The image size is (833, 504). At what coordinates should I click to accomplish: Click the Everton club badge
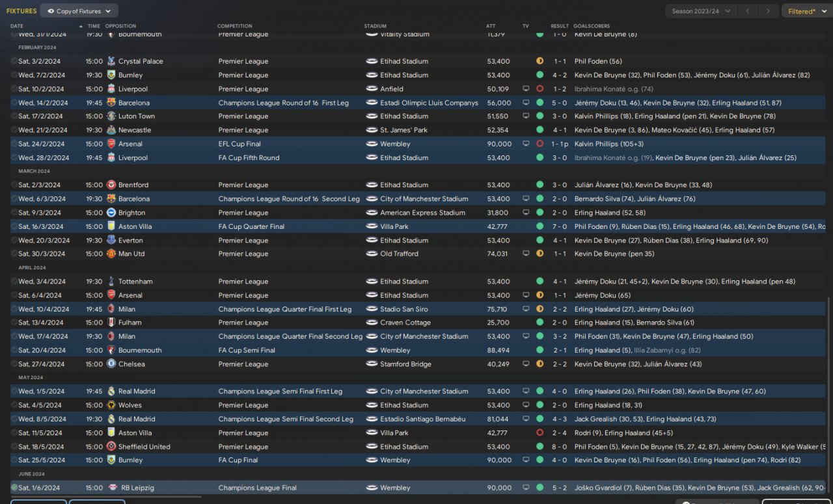111,241
